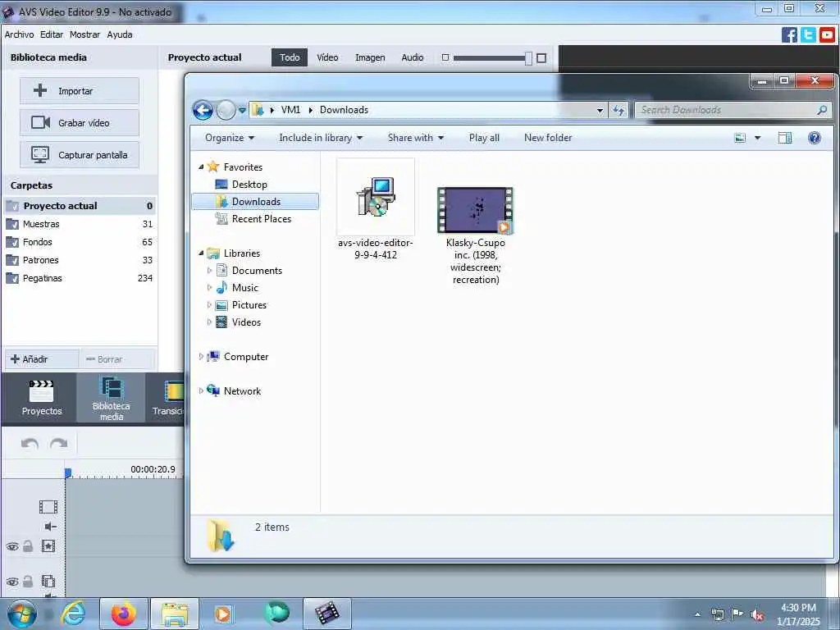Viewport: 840px width, 630px height.
Task: Toggle the preview pane icon
Action: [x=785, y=138]
